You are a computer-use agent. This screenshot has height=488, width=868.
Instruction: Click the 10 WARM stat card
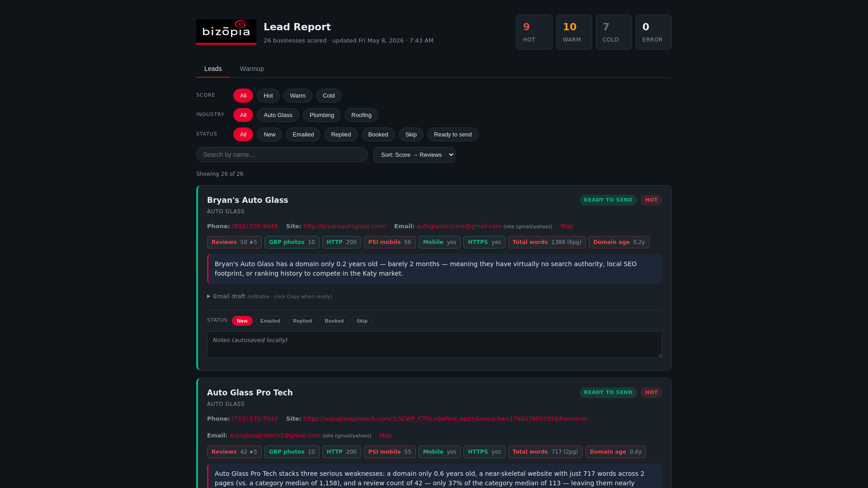click(574, 32)
